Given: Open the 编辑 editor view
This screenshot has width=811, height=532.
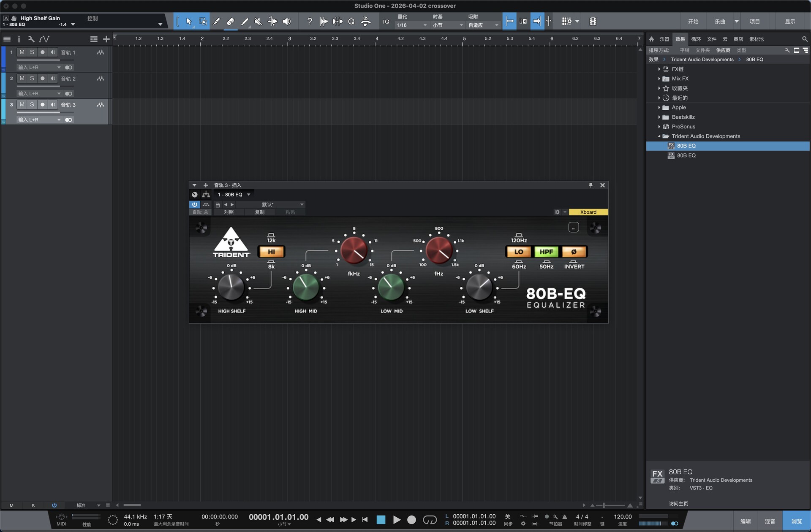Looking at the screenshot, I should click(x=746, y=521).
